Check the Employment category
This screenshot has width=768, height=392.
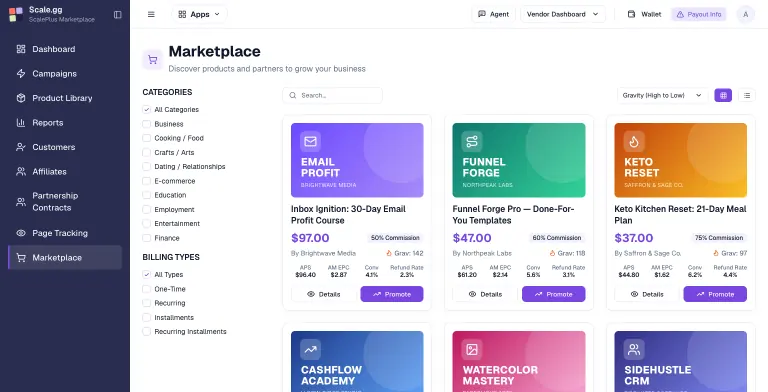[146, 209]
